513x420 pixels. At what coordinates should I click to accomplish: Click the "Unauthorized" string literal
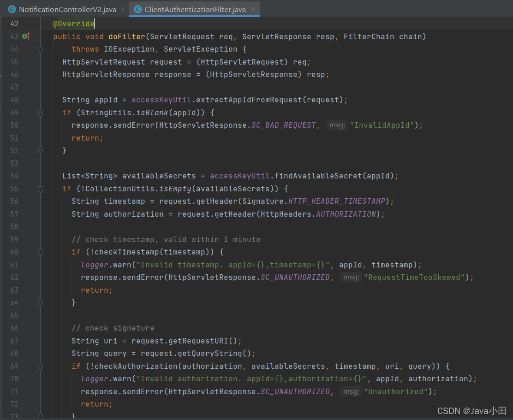(396, 391)
